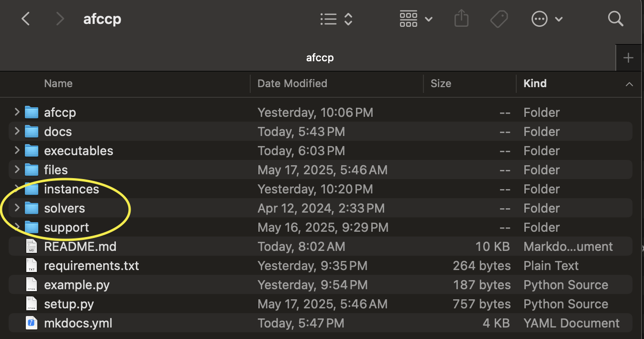Select the solvers folder name
The width and height of the screenshot is (644, 339).
tap(65, 208)
